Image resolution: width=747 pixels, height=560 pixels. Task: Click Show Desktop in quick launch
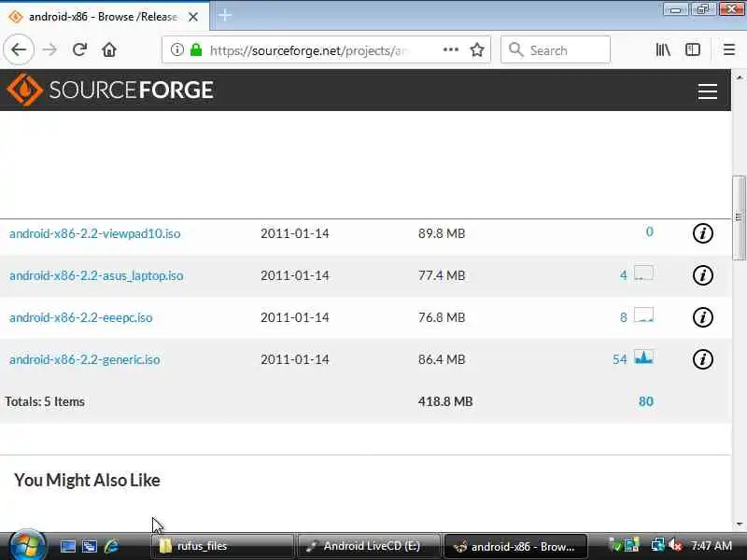point(67,546)
